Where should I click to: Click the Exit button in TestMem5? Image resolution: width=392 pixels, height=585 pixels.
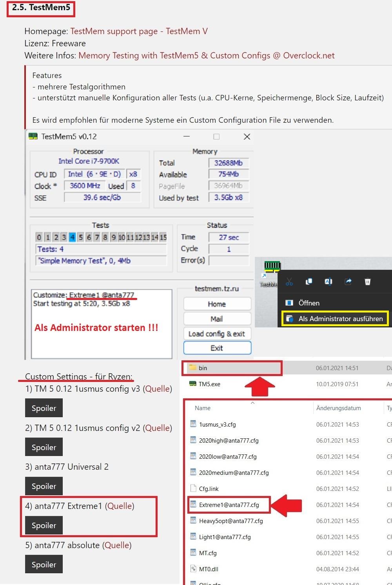217,348
